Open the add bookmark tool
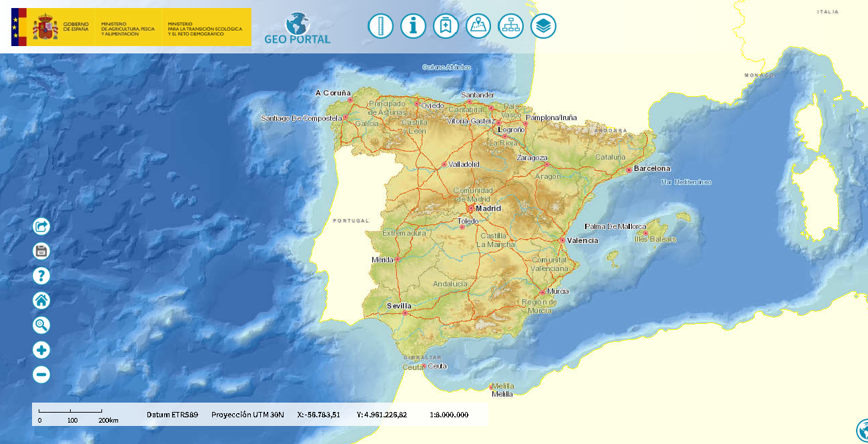The image size is (868, 444). pyautogui.click(x=446, y=27)
